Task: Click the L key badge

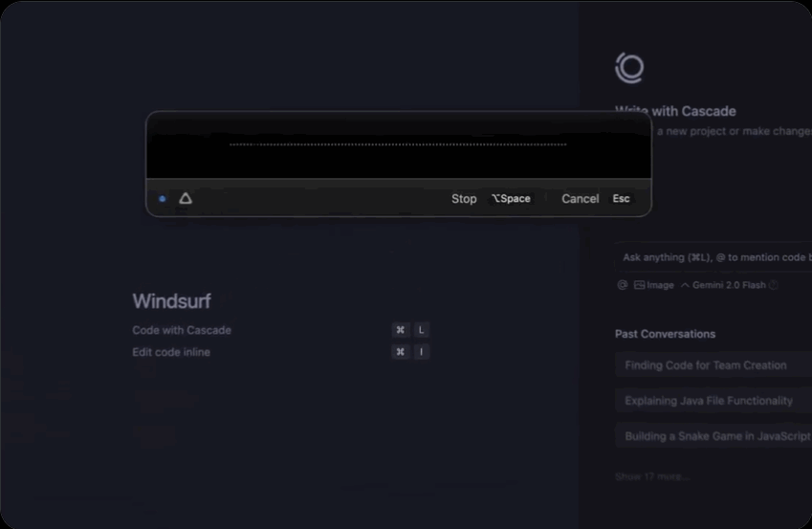Action: (x=421, y=330)
